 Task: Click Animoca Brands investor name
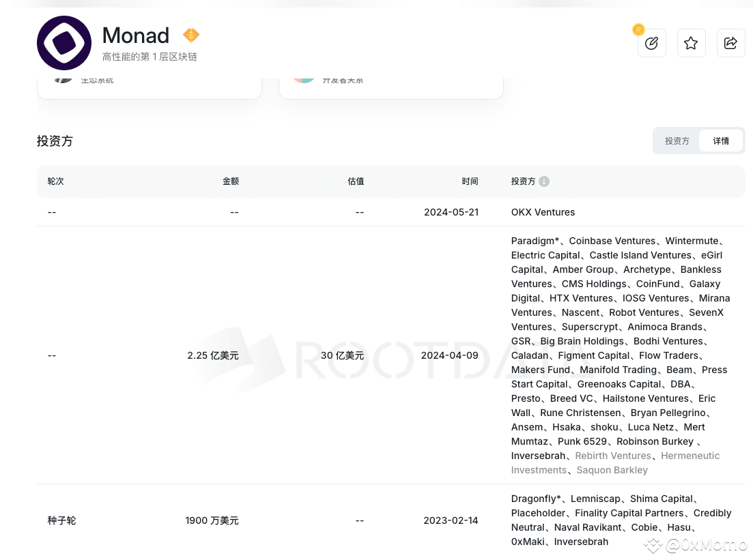click(x=665, y=327)
